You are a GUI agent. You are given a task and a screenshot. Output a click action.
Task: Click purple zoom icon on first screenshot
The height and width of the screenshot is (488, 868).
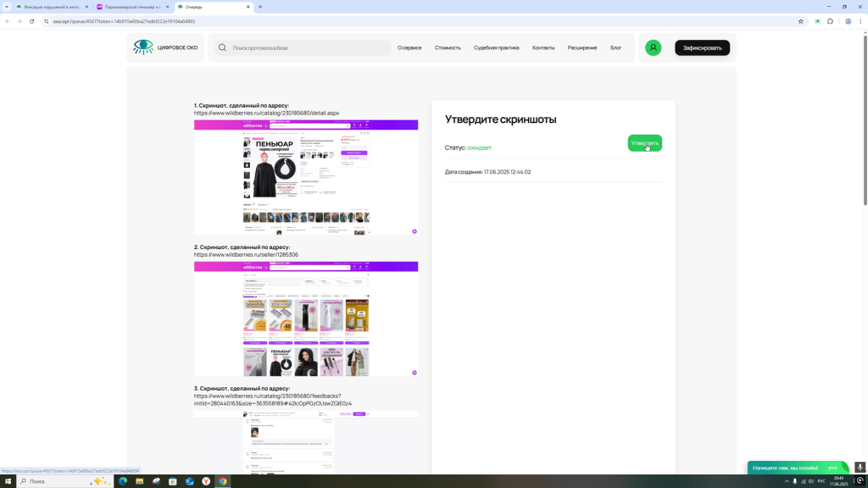click(415, 231)
